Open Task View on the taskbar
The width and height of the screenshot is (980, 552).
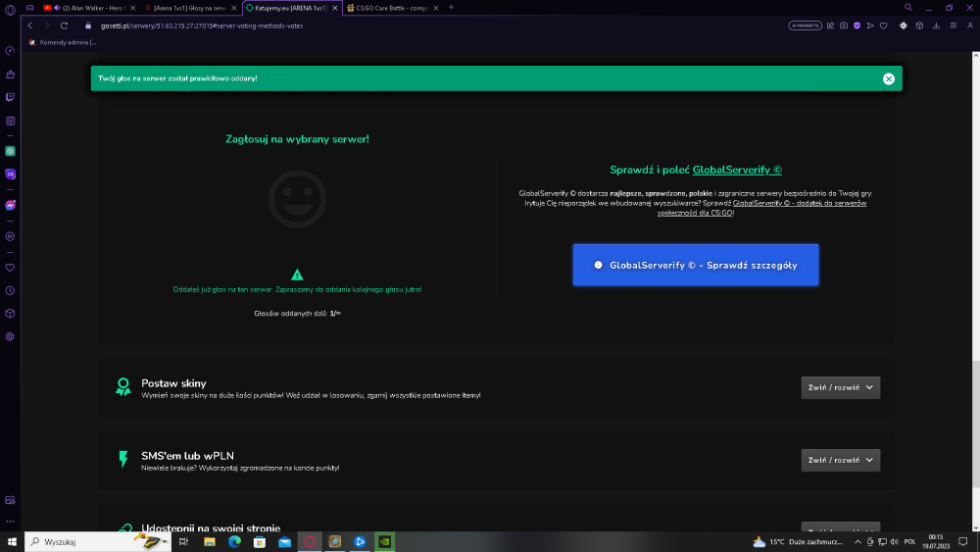pyautogui.click(x=183, y=541)
